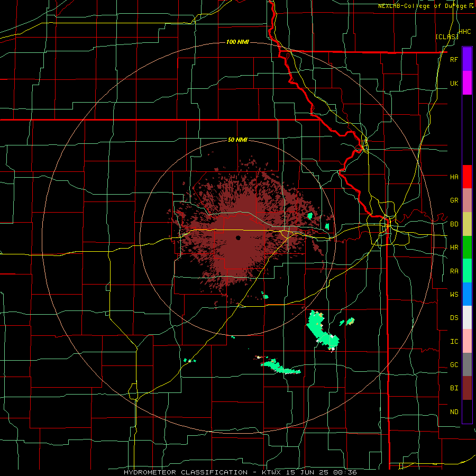Click the RF legend label
The height and width of the screenshot is (476, 476).
tap(454, 60)
